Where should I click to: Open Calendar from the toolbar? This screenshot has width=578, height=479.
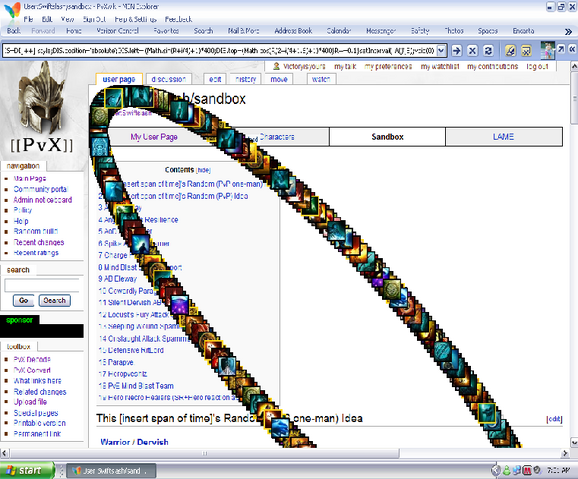pos(338,31)
